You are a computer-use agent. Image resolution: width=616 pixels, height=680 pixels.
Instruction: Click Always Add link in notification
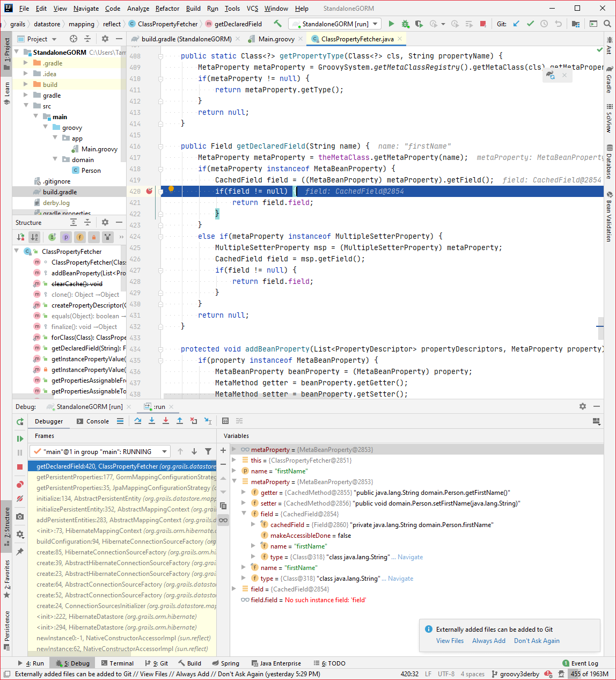pyautogui.click(x=489, y=641)
